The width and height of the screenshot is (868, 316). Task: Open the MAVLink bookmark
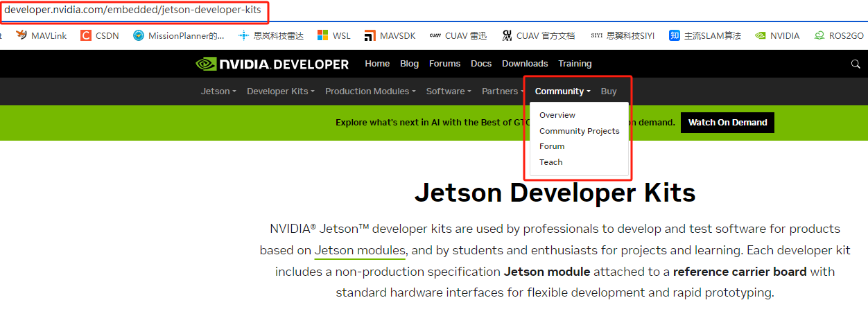point(41,35)
